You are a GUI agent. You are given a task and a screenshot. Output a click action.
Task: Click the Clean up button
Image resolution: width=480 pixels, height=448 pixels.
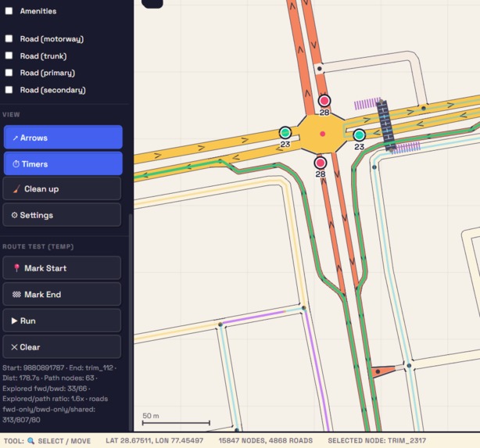[62, 188]
